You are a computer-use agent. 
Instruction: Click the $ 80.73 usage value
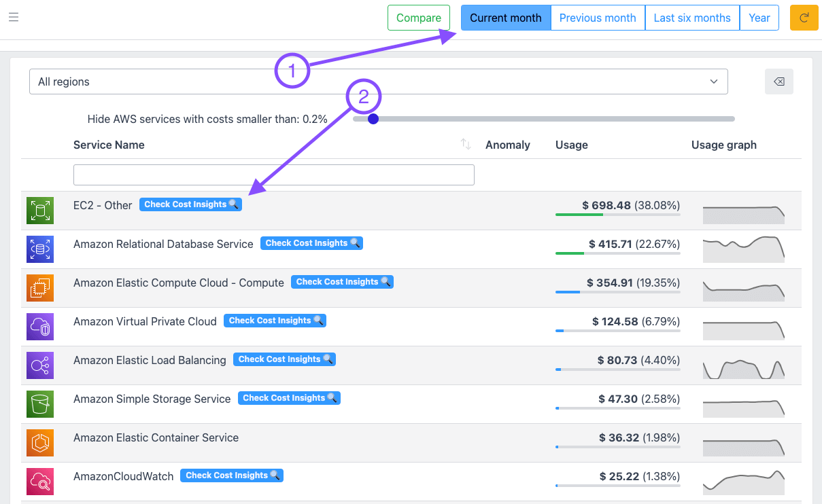click(617, 360)
